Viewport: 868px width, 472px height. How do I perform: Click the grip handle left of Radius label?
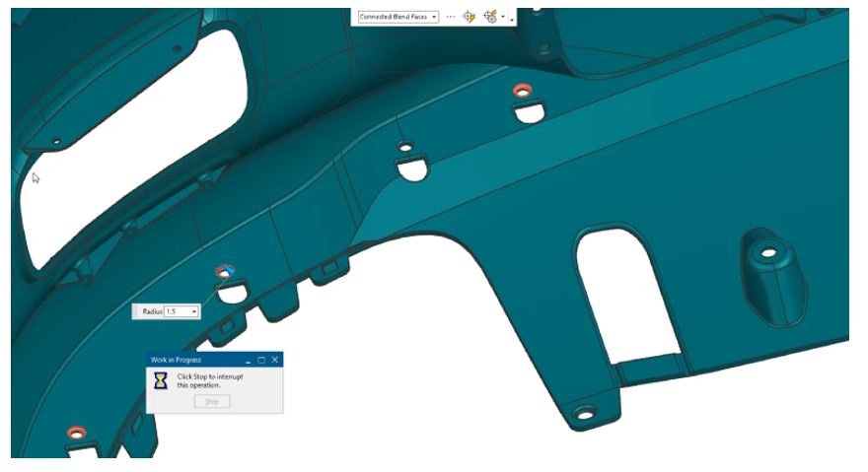(x=136, y=311)
